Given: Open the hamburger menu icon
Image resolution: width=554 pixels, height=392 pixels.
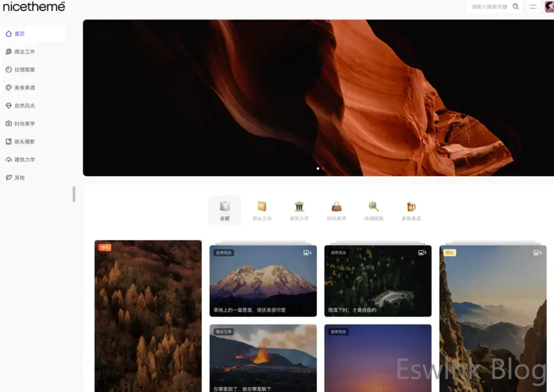Looking at the screenshot, I should point(533,6).
